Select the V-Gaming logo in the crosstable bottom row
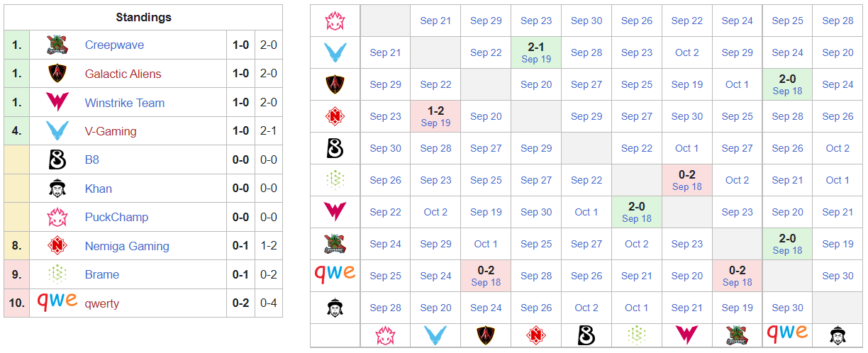868x353 pixels. pyautogui.click(x=435, y=335)
